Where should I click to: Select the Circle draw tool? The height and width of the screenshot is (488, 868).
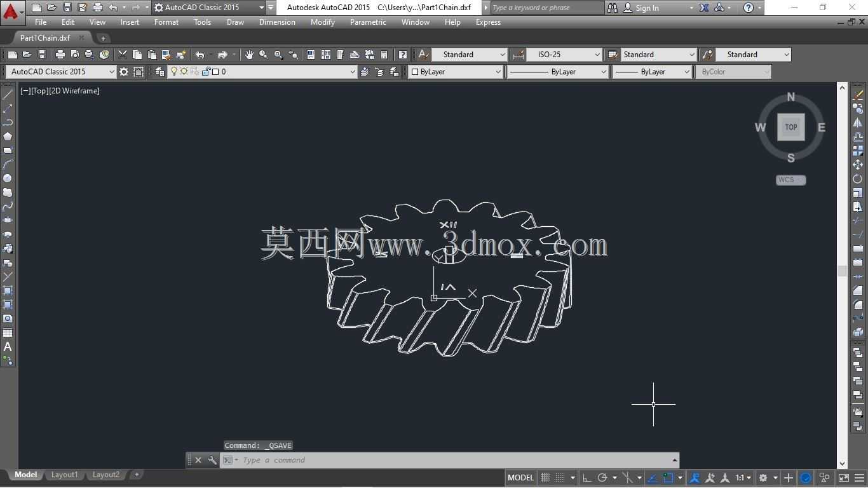8,179
